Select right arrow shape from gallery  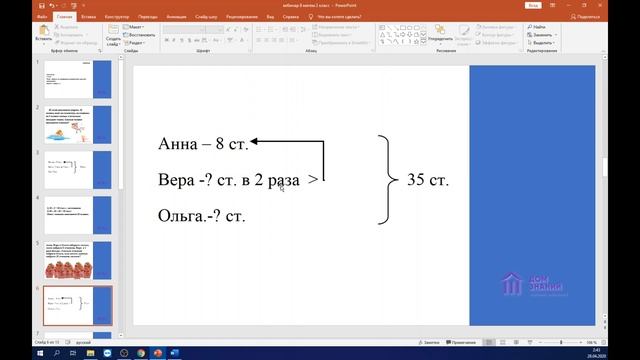(x=402, y=35)
